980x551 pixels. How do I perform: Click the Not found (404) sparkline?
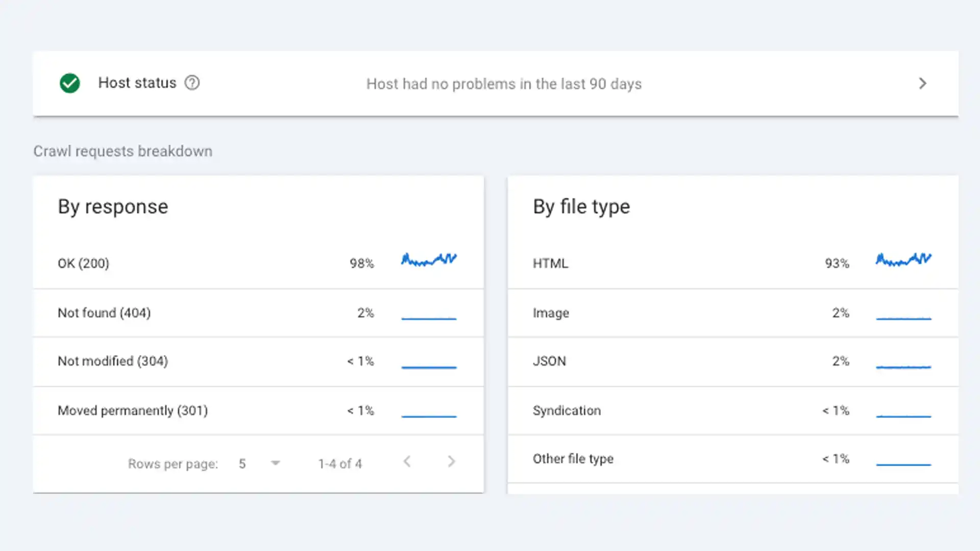coord(429,318)
